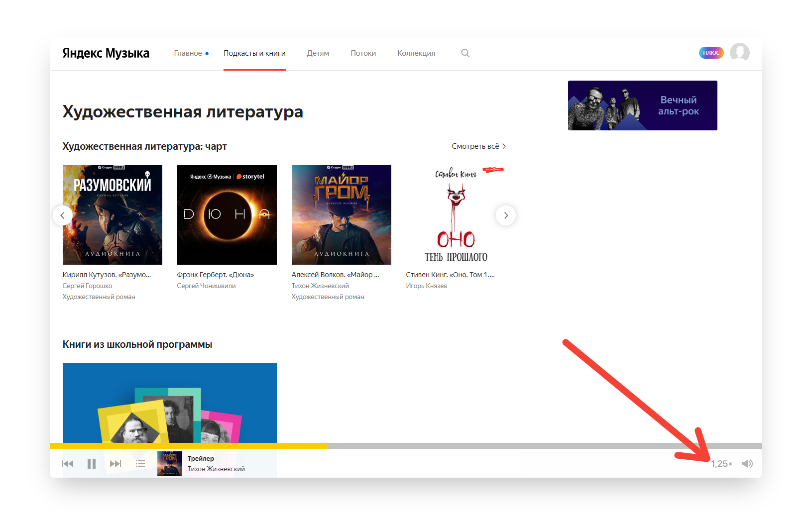
Task: Go to the Главное tab
Action: [188, 53]
